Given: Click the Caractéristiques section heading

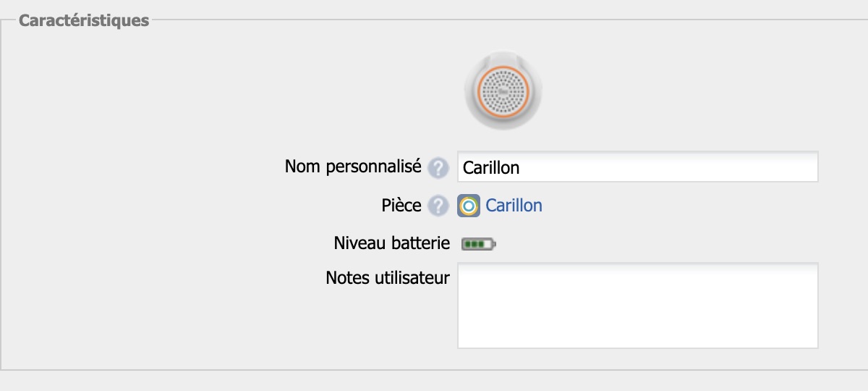Looking at the screenshot, I should (83, 20).
